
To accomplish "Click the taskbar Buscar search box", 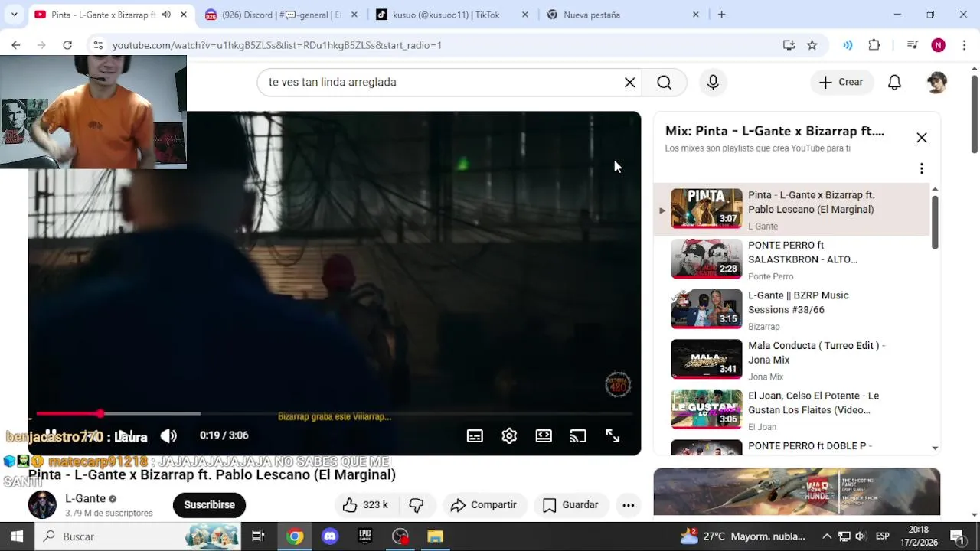I will click(x=138, y=536).
